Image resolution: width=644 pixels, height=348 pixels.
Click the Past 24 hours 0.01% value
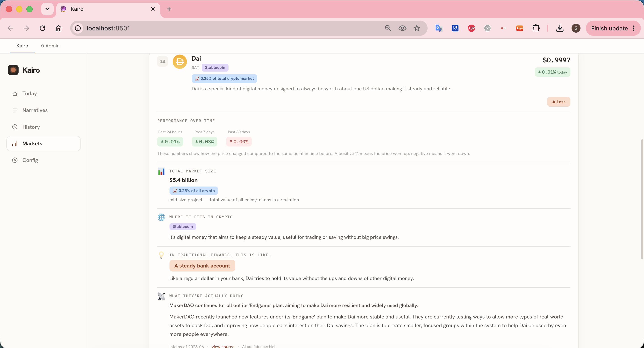tap(170, 142)
